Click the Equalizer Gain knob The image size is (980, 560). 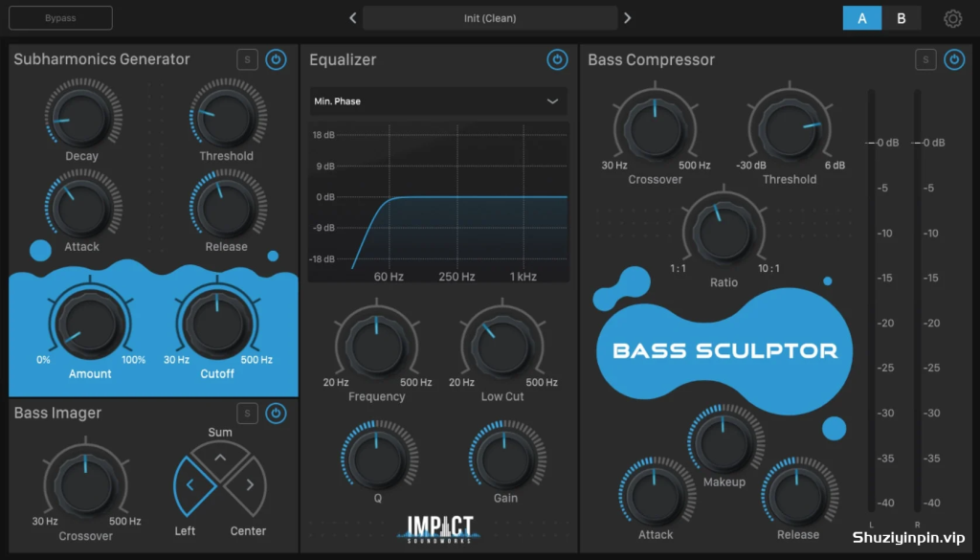(507, 459)
